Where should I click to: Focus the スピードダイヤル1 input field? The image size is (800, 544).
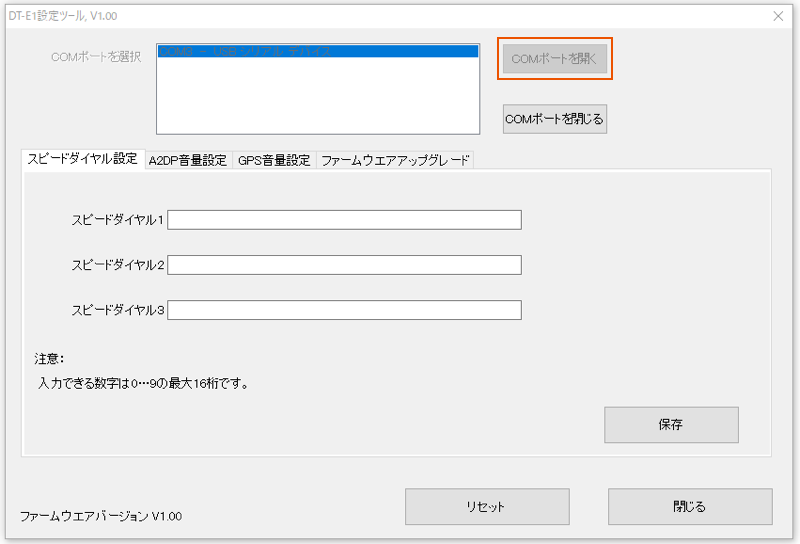pyautogui.click(x=344, y=220)
